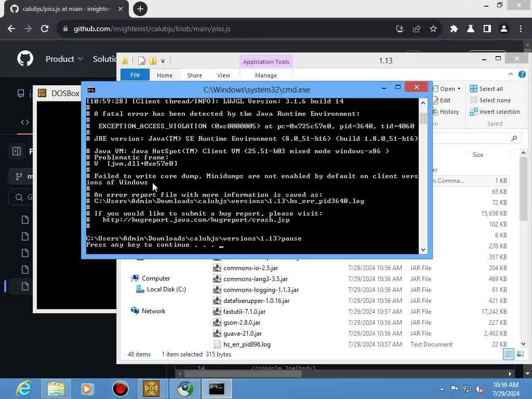Click Invert selection in ribbon

[495, 112]
